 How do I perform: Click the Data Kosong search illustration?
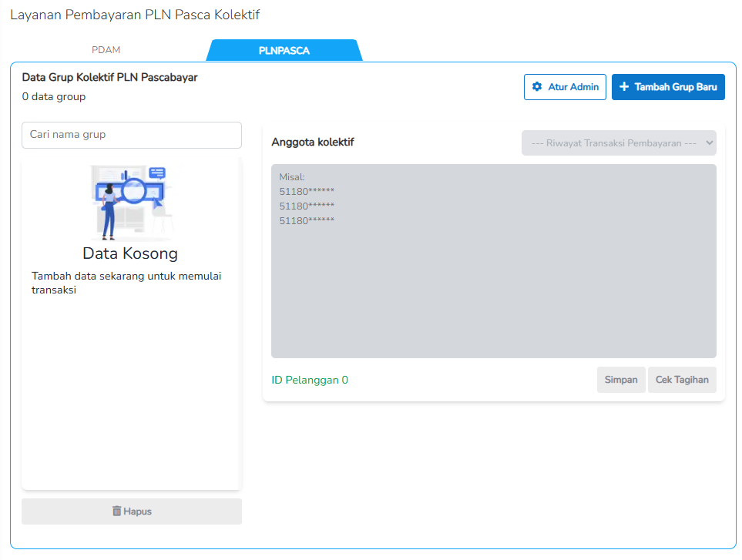click(130, 202)
